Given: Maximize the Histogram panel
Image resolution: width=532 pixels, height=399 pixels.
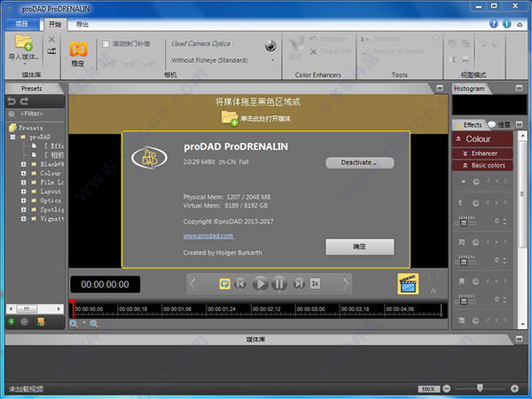Looking at the screenshot, I should [519, 88].
